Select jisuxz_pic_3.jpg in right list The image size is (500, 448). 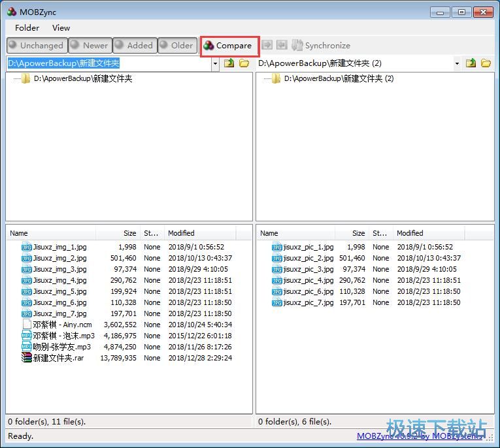click(x=308, y=269)
